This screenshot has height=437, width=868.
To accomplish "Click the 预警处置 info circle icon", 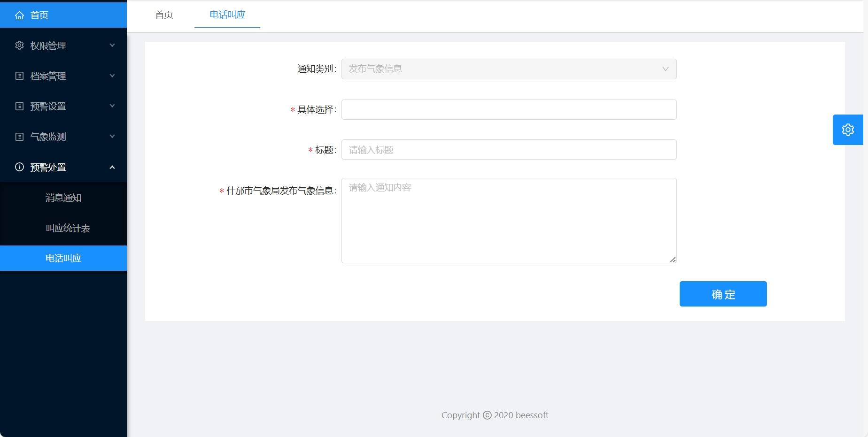I will [19, 167].
